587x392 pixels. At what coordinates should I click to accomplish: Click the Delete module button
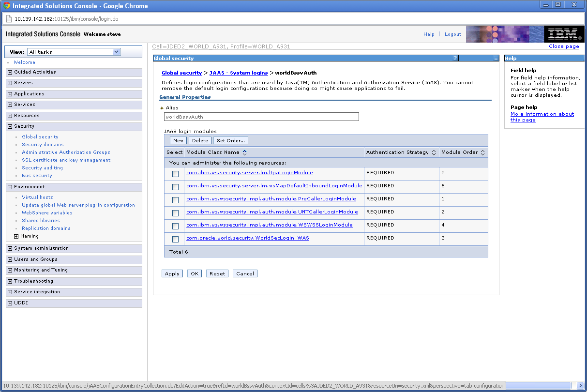coord(200,140)
